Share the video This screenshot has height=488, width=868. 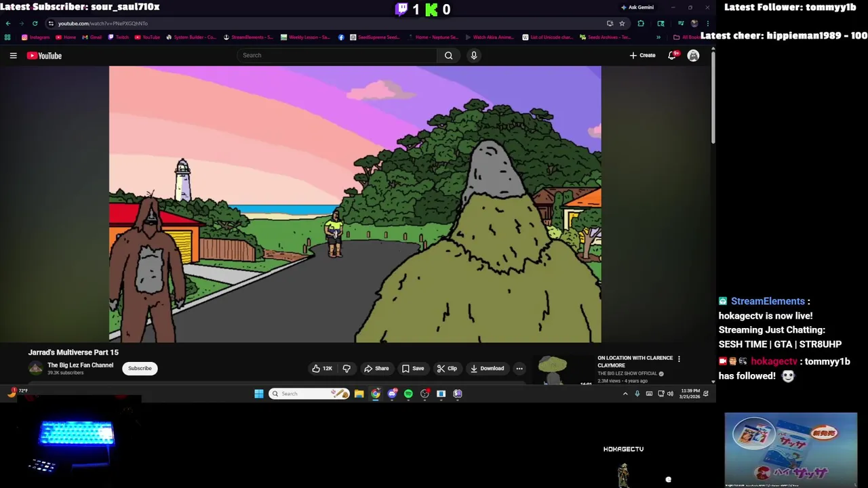tap(376, 369)
